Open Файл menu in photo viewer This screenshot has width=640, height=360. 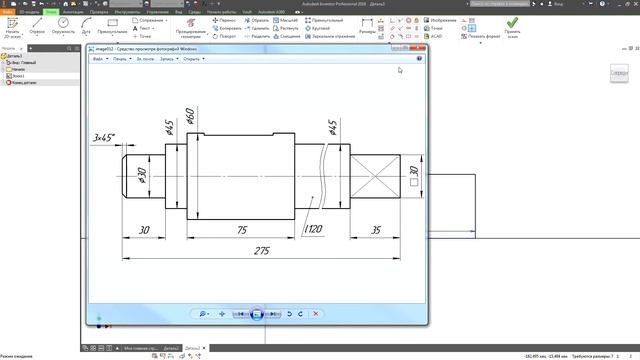coord(100,59)
